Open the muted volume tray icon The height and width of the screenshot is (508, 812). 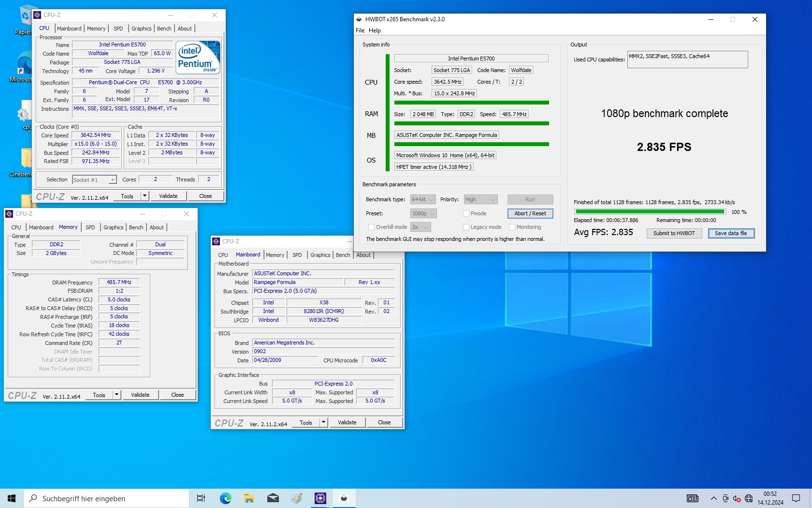(x=737, y=498)
